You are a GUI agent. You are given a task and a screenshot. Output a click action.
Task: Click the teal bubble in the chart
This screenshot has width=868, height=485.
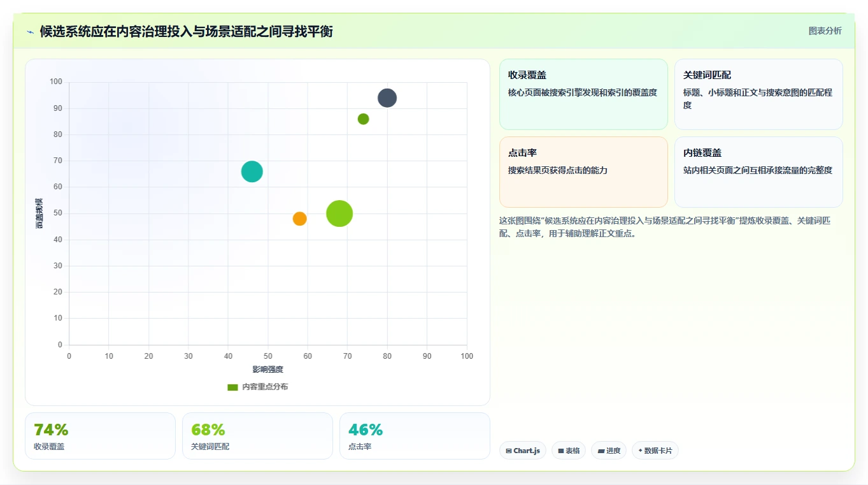click(x=252, y=171)
